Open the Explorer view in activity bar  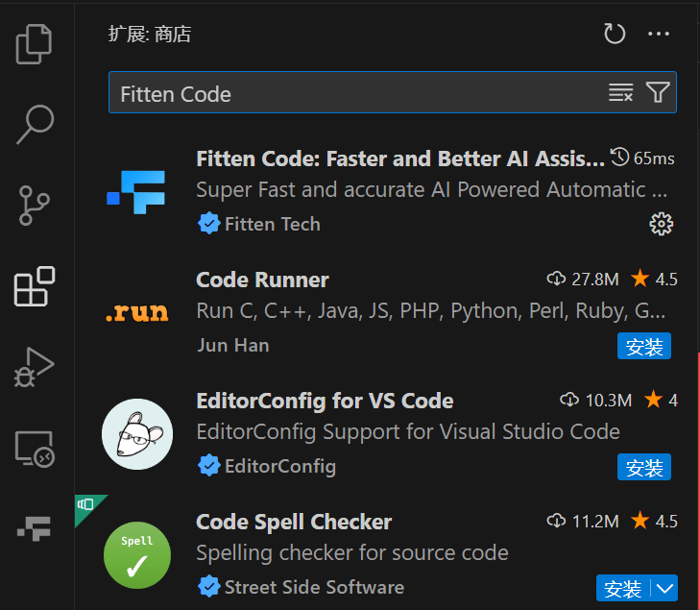tap(35, 43)
